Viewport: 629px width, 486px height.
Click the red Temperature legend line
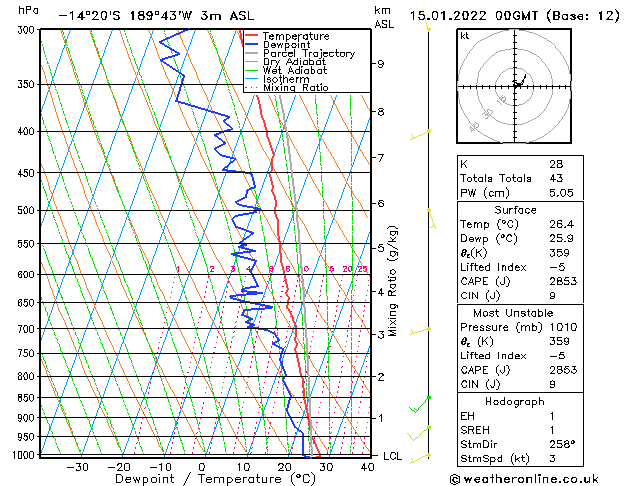point(252,36)
